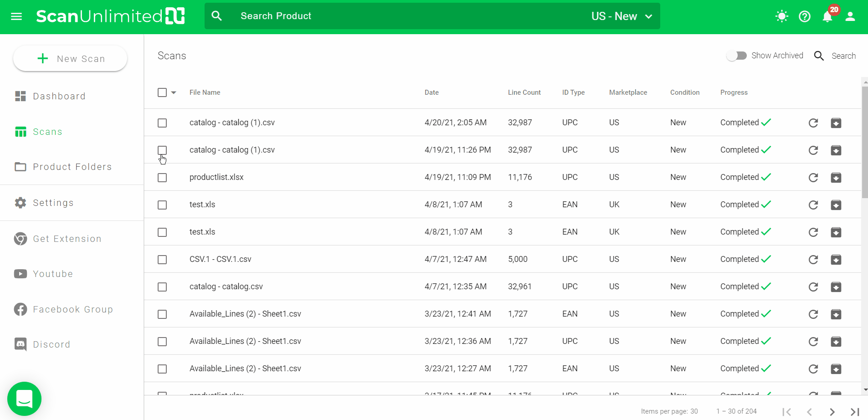This screenshot has width=868, height=420.
Task: Go to Dashboard in sidebar
Action: pyautogui.click(x=59, y=96)
